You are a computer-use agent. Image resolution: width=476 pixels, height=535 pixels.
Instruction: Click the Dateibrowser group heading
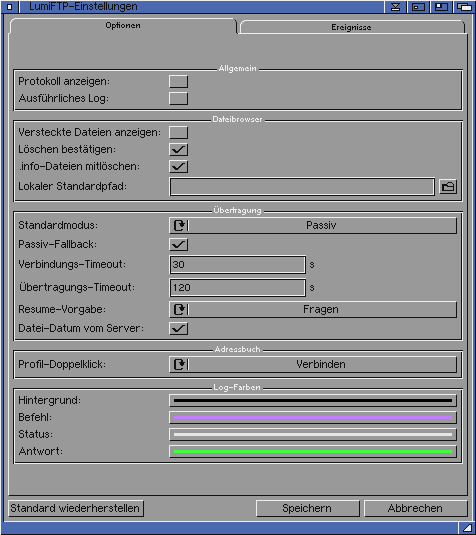coord(237,119)
